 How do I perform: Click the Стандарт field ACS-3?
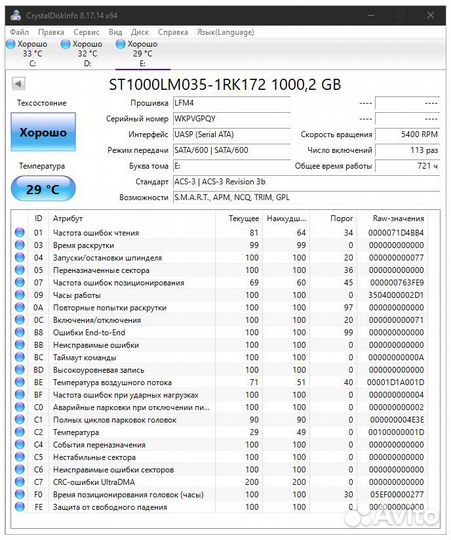tap(306, 182)
